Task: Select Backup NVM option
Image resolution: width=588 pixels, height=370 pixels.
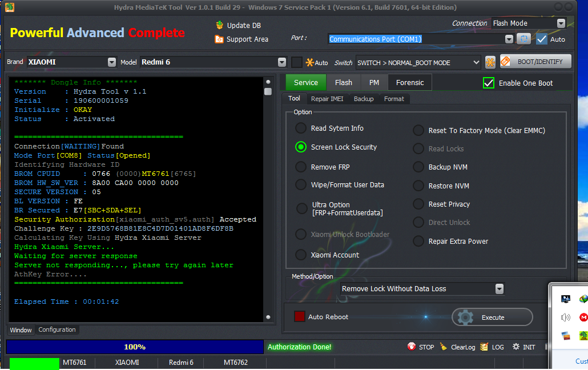Action: (418, 167)
